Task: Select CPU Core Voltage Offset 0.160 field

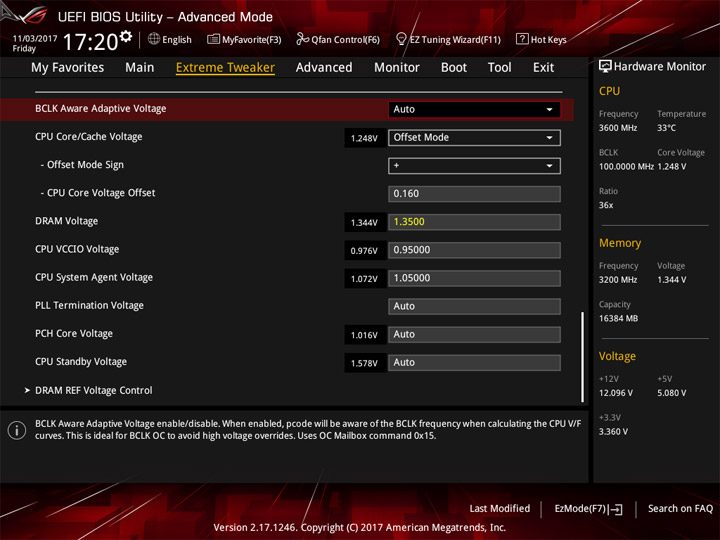Action: [x=474, y=194]
